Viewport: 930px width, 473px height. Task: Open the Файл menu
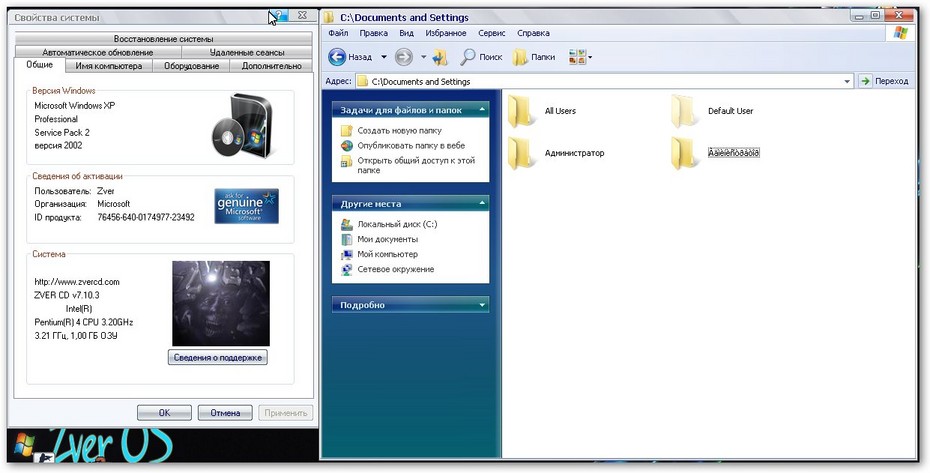click(338, 33)
